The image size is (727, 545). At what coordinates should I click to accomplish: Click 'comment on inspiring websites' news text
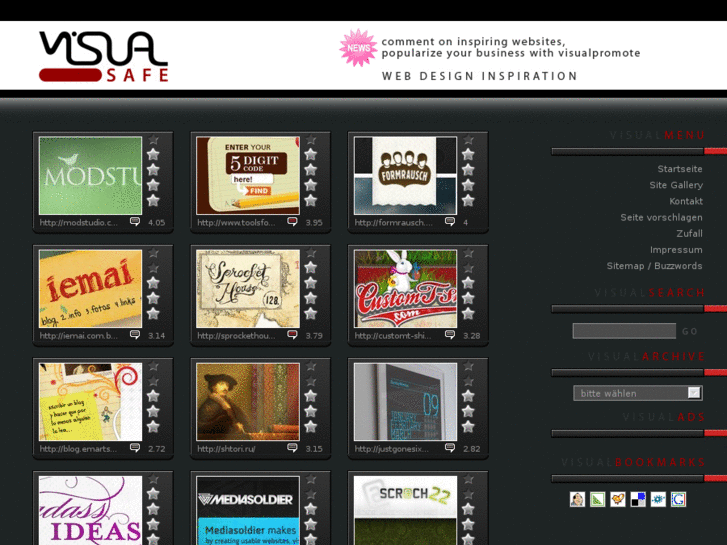coord(473,42)
